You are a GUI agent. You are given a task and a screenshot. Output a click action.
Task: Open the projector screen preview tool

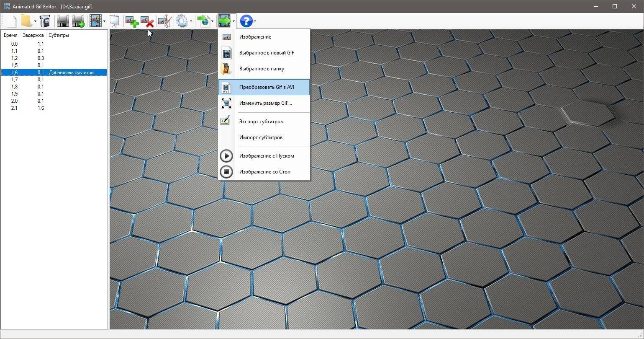point(114,21)
